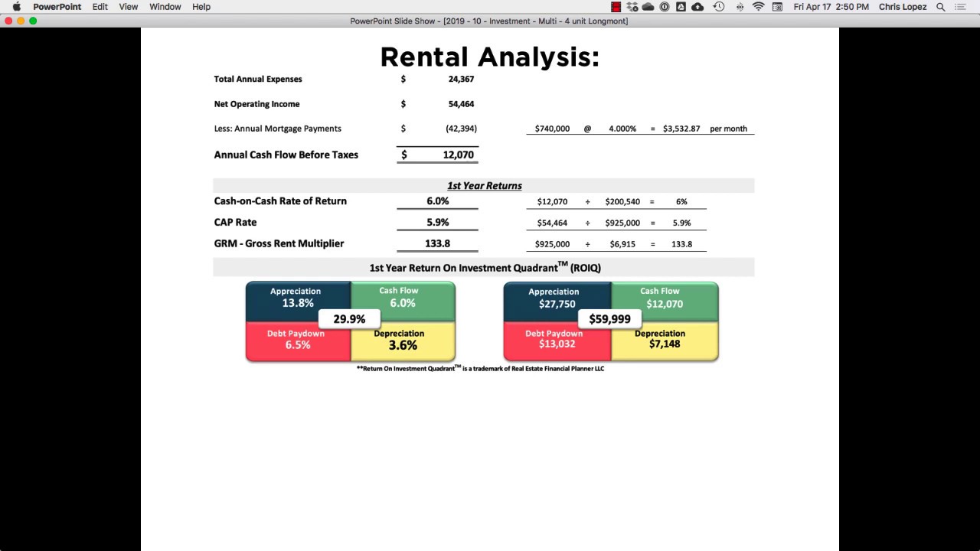Click the $3,532.87 monthly payment
Viewport: 980px width, 551px height.
681,129
